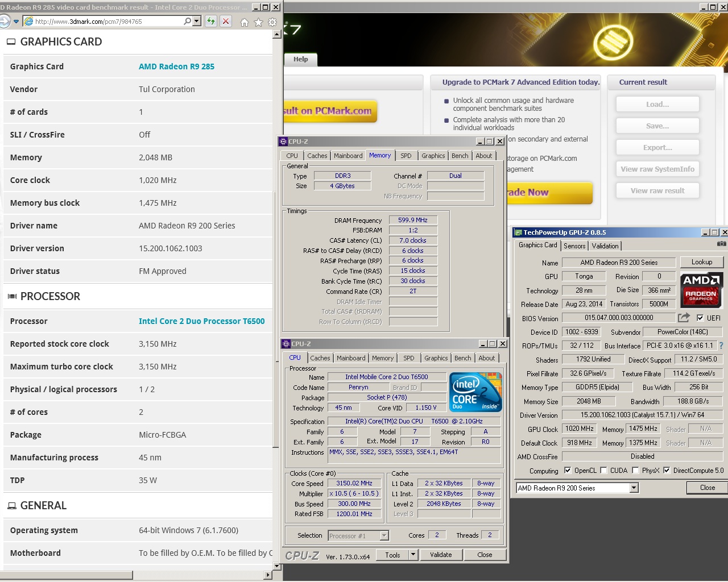Open the AMD Radeon R9 285 link

click(176, 66)
